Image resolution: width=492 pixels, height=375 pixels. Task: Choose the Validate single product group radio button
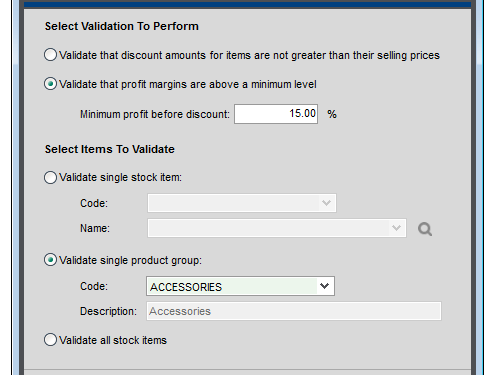[50, 260]
